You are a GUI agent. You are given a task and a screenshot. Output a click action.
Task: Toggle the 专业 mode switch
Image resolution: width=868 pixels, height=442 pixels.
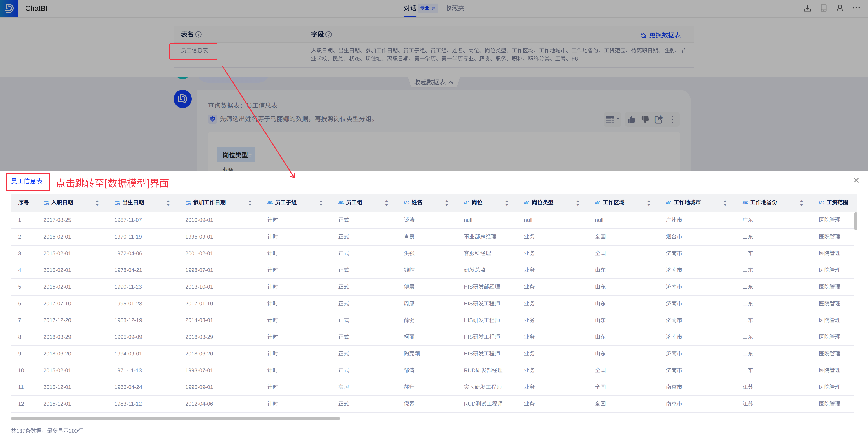(x=428, y=8)
